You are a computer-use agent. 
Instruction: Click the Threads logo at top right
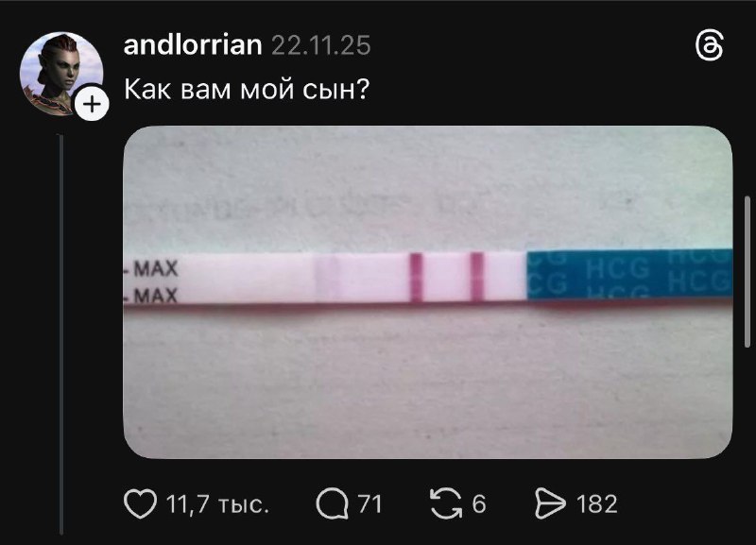(710, 46)
